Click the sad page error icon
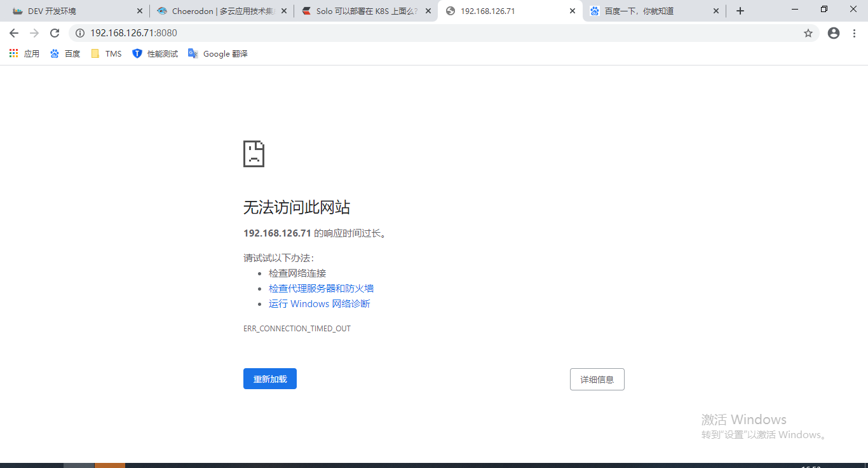 coord(254,154)
